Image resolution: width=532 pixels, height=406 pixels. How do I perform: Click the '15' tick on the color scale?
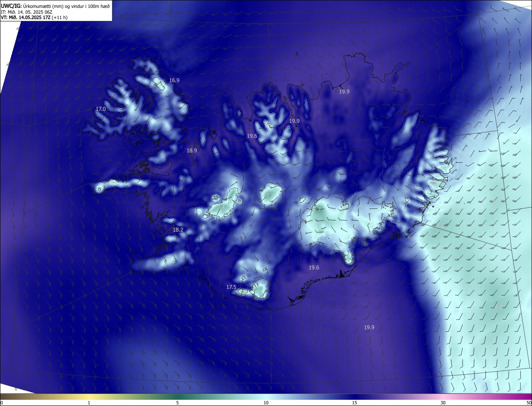click(x=355, y=403)
